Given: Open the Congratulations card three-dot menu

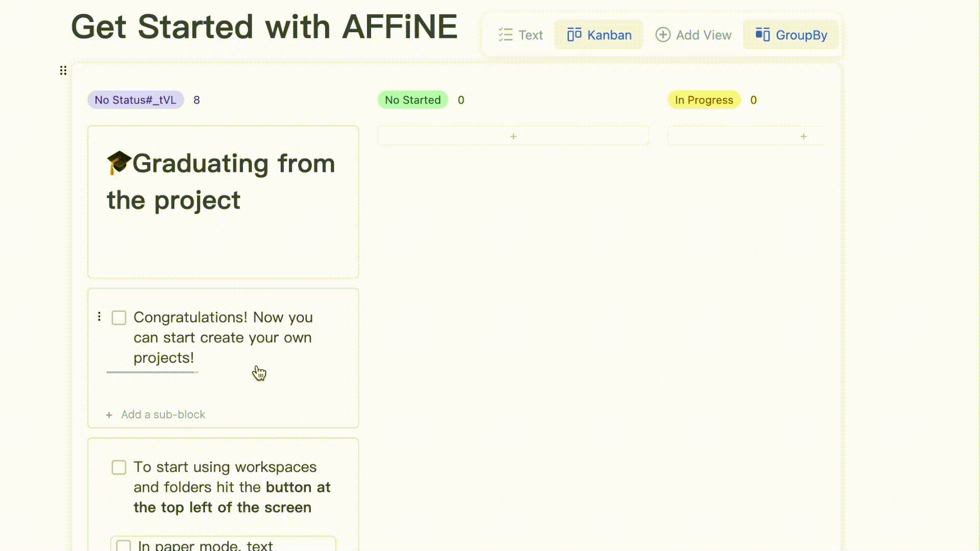Looking at the screenshot, I should tap(99, 317).
